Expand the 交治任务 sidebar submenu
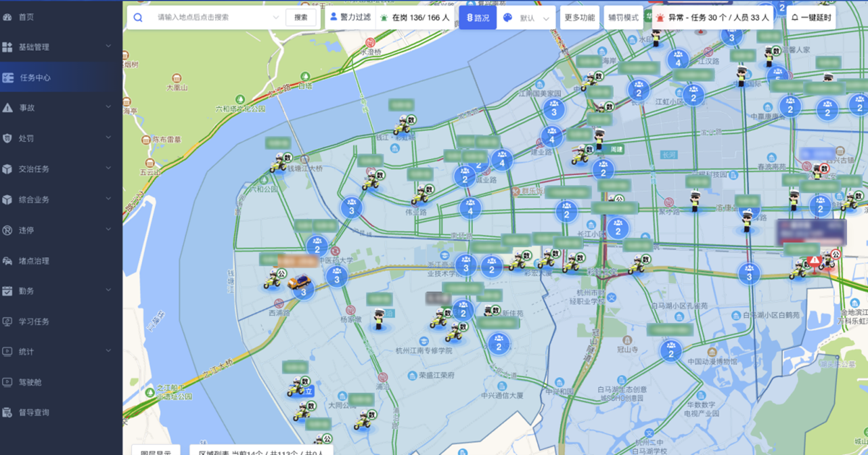 coord(108,169)
